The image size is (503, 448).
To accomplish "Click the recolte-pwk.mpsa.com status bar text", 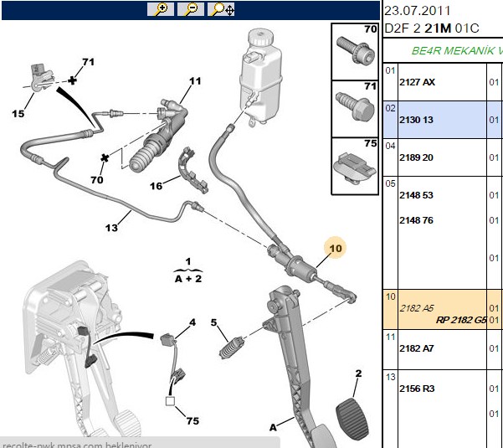I will coord(77,444).
